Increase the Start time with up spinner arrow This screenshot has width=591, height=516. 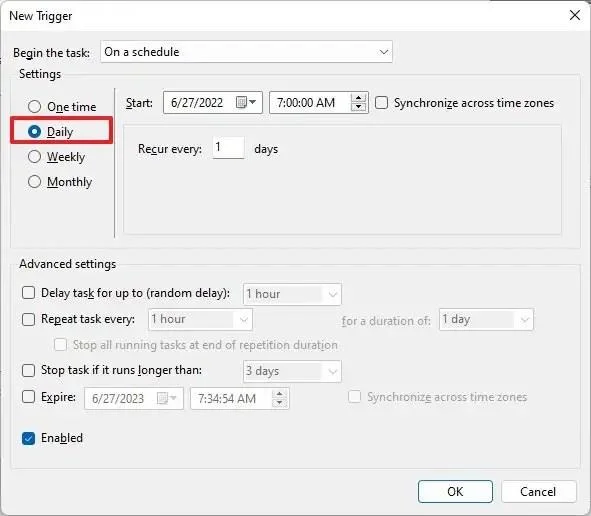pyautogui.click(x=358, y=98)
